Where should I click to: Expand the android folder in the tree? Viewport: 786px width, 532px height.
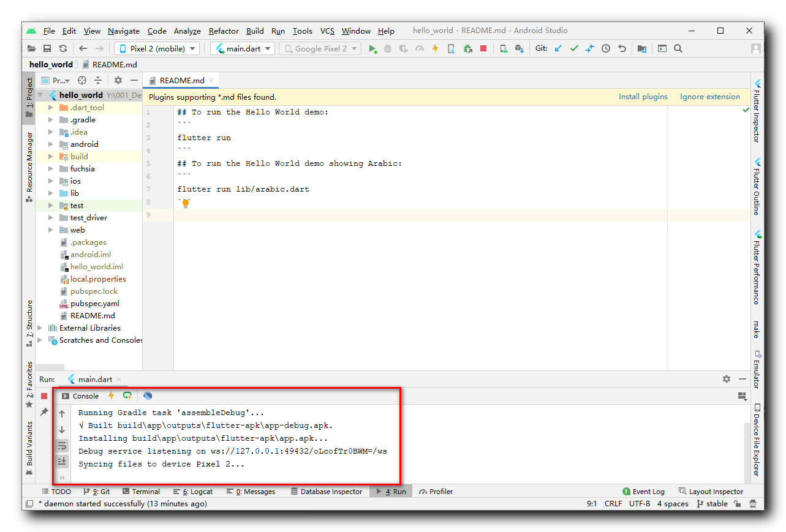[x=51, y=144]
